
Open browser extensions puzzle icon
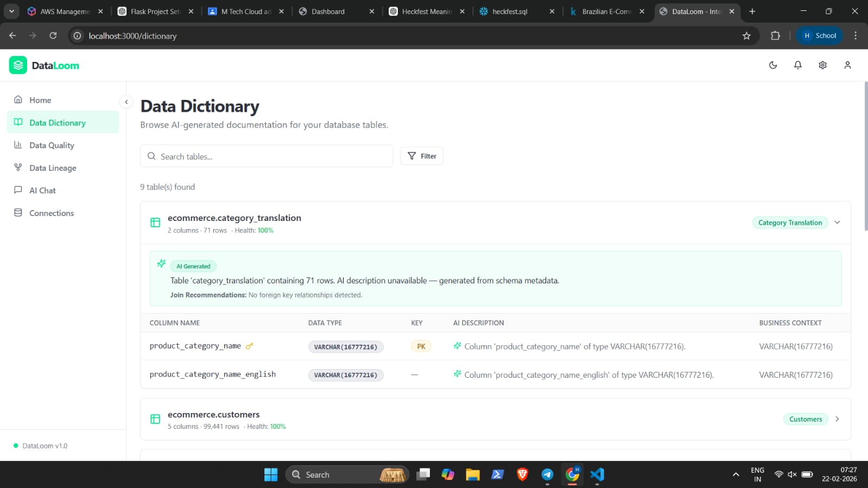(775, 36)
